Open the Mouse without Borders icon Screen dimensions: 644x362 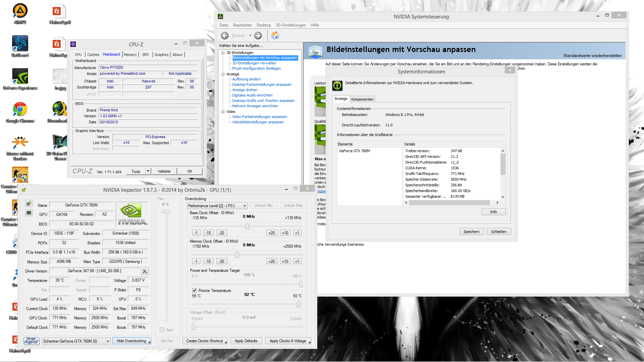tap(20, 147)
